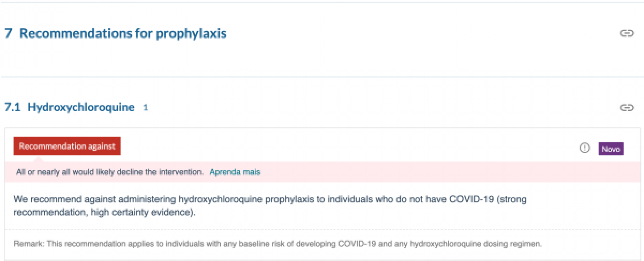Click the subsection number 7.1

coord(12,107)
